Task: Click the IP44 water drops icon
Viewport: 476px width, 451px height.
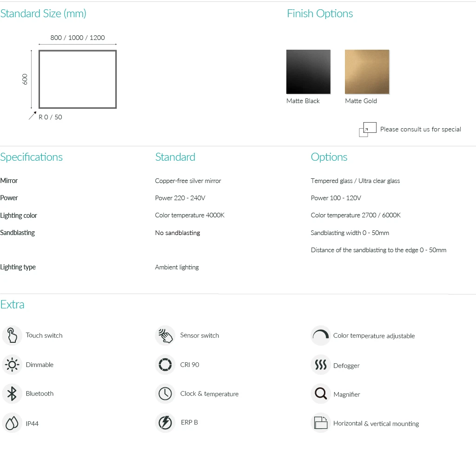Action: pyautogui.click(x=12, y=423)
